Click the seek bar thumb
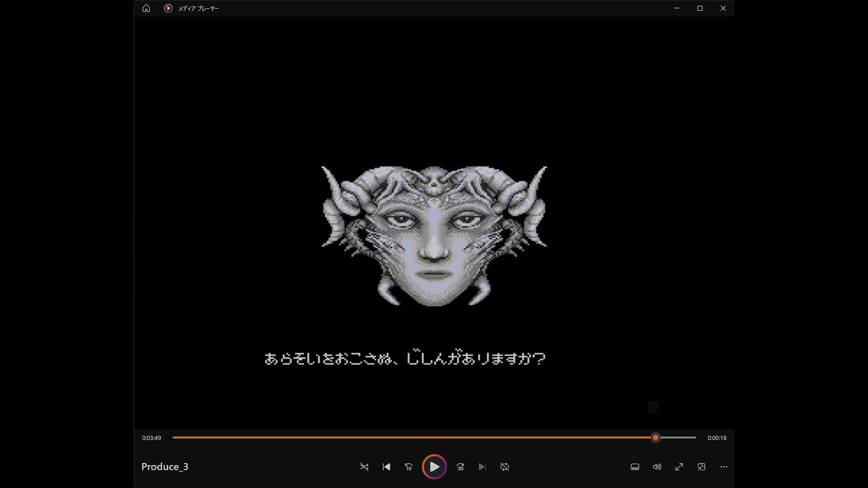This screenshot has width=868, height=488. click(x=655, y=438)
